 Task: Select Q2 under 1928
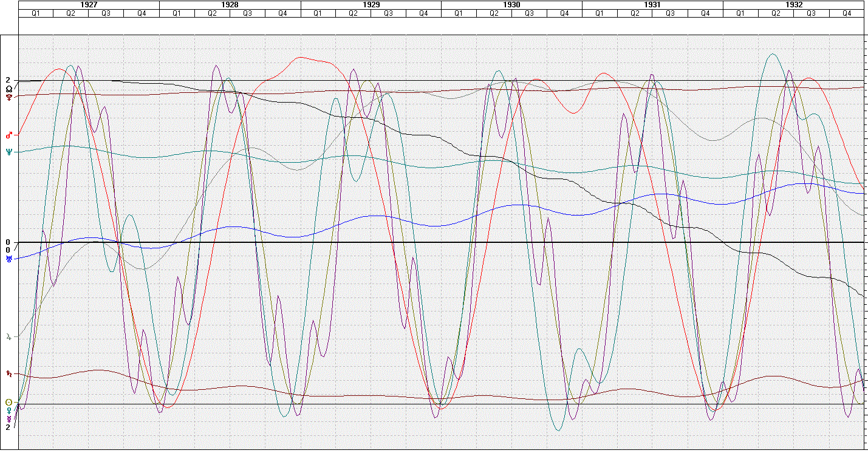(x=212, y=13)
